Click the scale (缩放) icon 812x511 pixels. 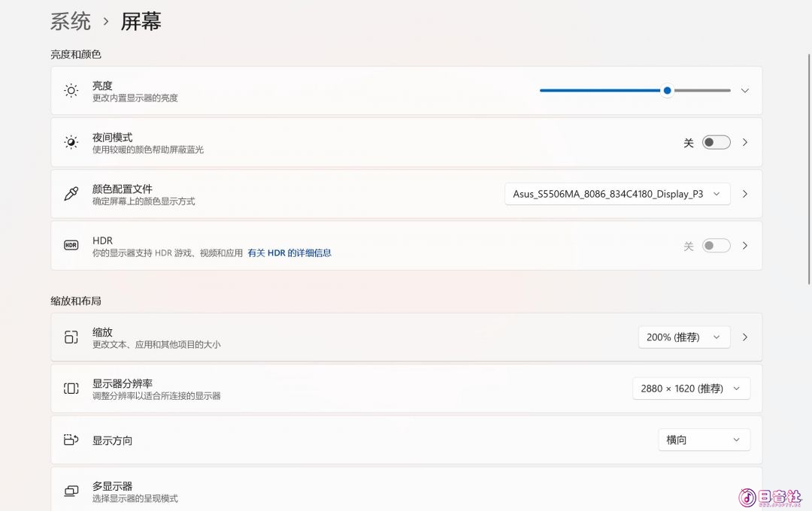(x=71, y=337)
